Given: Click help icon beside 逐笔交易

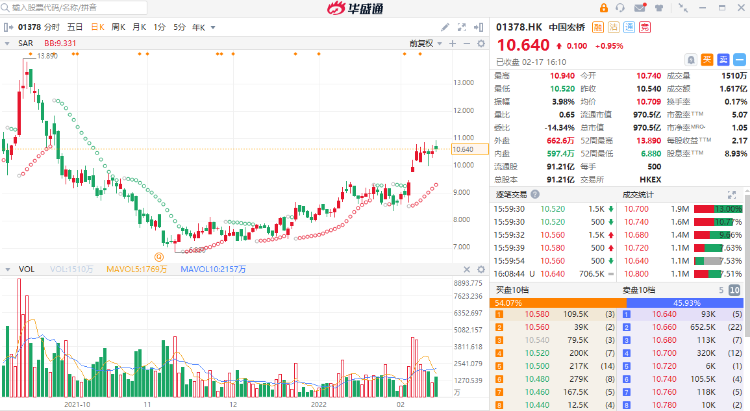Looking at the screenshot, I should (x=535, y=194).
